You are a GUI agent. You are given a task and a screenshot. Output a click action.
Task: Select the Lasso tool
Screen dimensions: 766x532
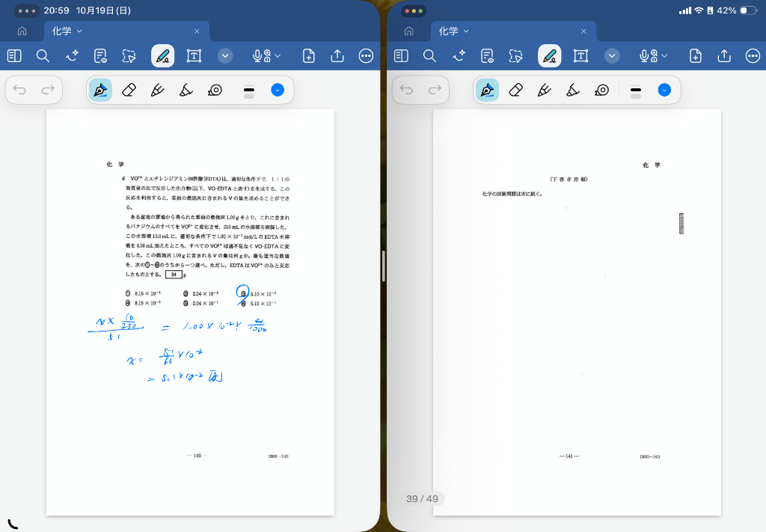(129, 55)
